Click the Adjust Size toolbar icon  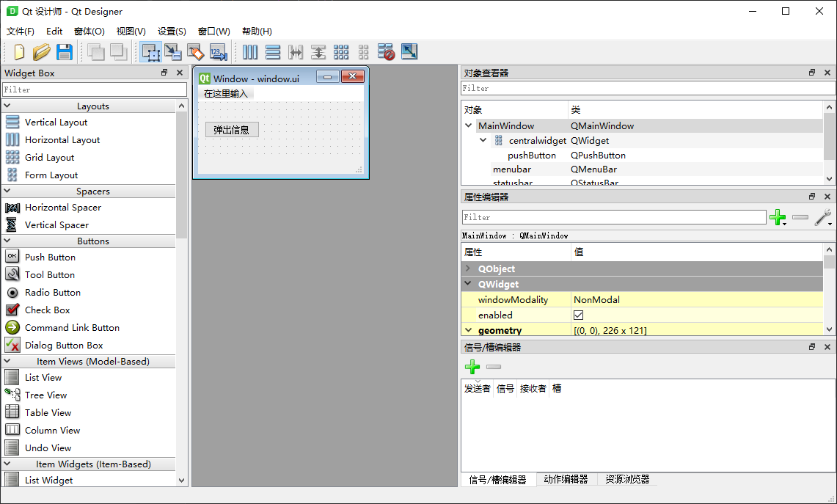409,52
